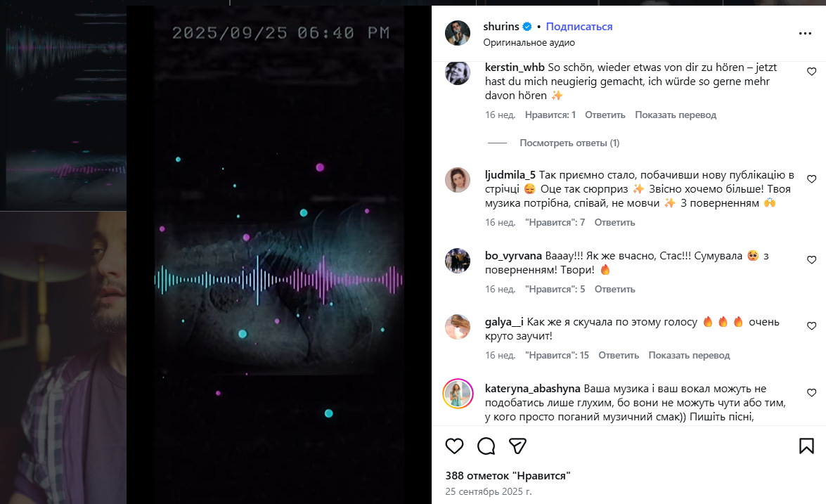Like kerstin_whb's comment
The image size is (826, 504).
coord(811,72)
